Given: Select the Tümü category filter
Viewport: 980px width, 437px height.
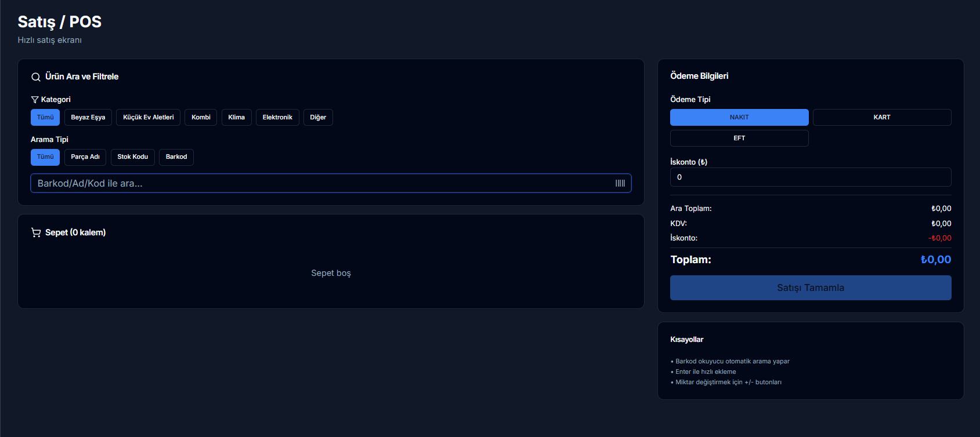Looking at the screenshot, I should pyautogui.click(x=45, y=117).
